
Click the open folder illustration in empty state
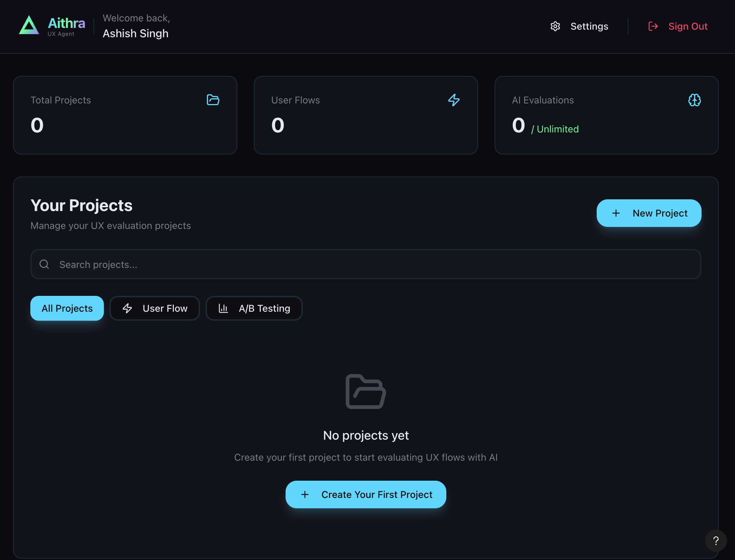[366, 392]
